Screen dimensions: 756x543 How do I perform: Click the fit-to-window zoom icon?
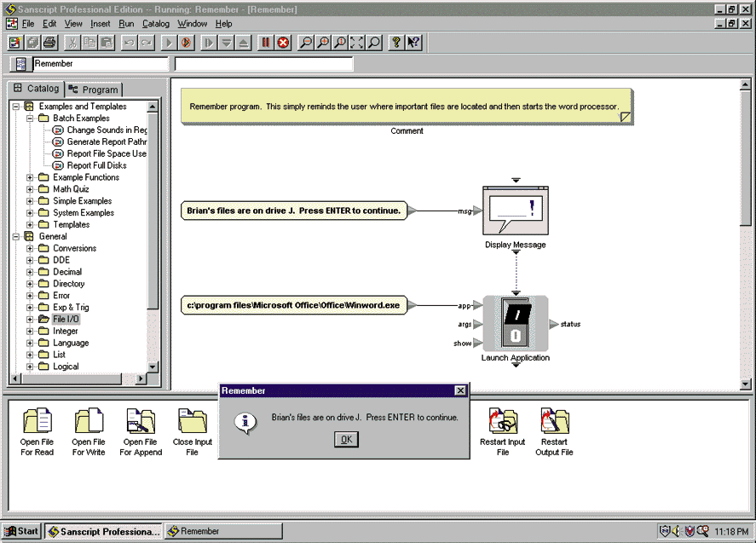pyautogui.click(x=356, y=42)
